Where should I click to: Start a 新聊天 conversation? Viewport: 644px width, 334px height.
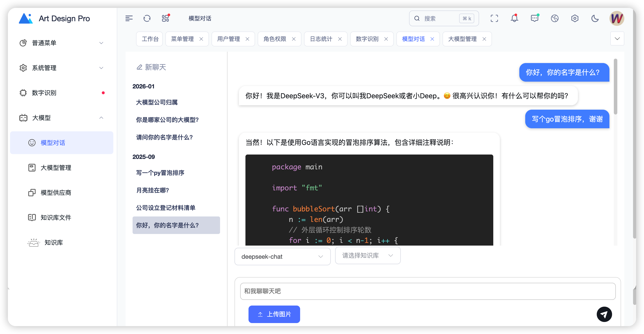click(151, 67)
